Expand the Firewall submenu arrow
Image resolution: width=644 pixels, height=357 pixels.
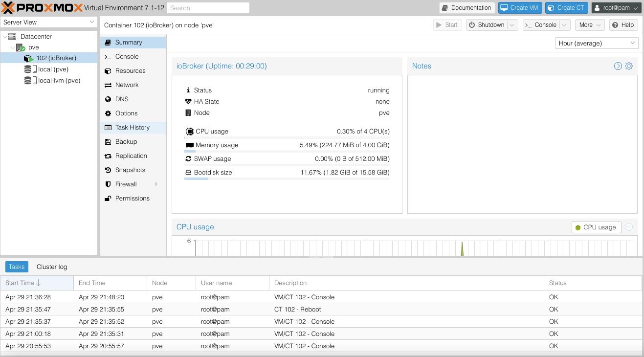(156, 184)
